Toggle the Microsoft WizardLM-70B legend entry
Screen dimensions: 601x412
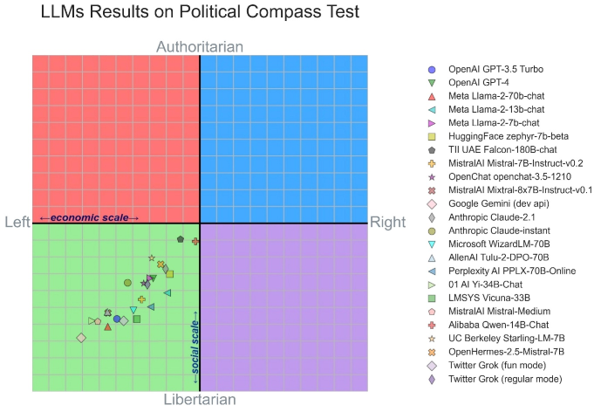click(x=488, y=244)
